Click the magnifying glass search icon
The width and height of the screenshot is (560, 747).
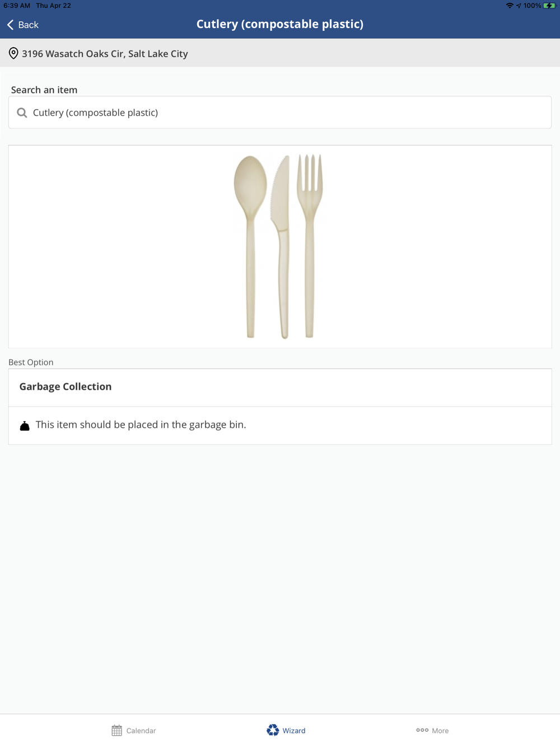[22, 113]
